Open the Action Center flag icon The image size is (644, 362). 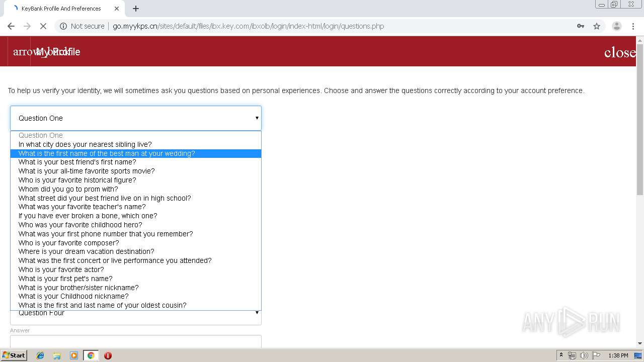596,355
